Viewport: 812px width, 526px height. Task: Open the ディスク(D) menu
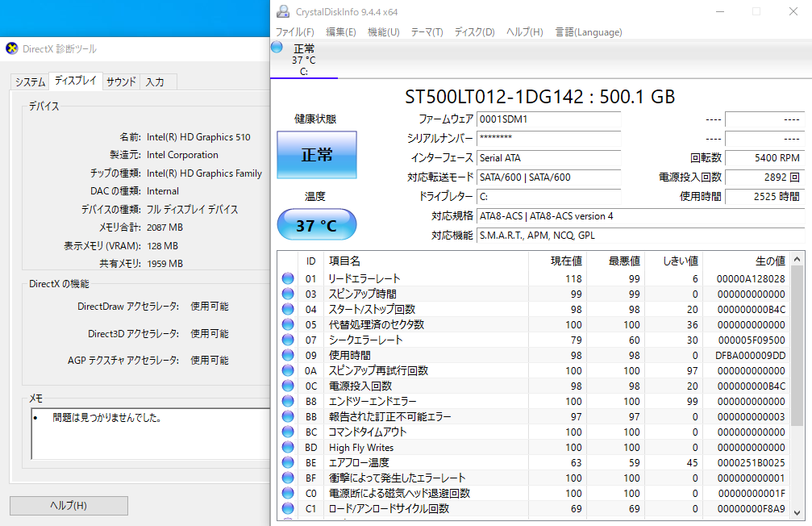[474, 32]
